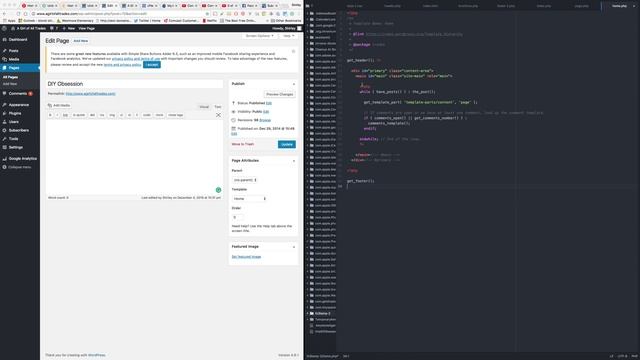Close the home.php editor tab
Viewport: 640px width, 360px height.
634,6
